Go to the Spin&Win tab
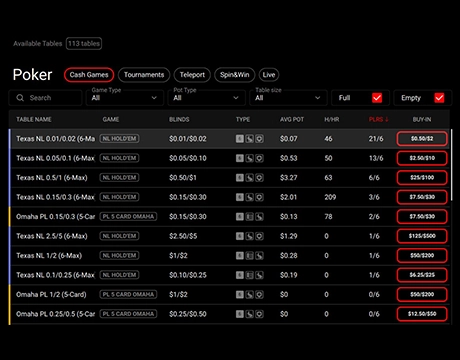Image resolution: width=460 pixels, height=360 pixels. 235,75
